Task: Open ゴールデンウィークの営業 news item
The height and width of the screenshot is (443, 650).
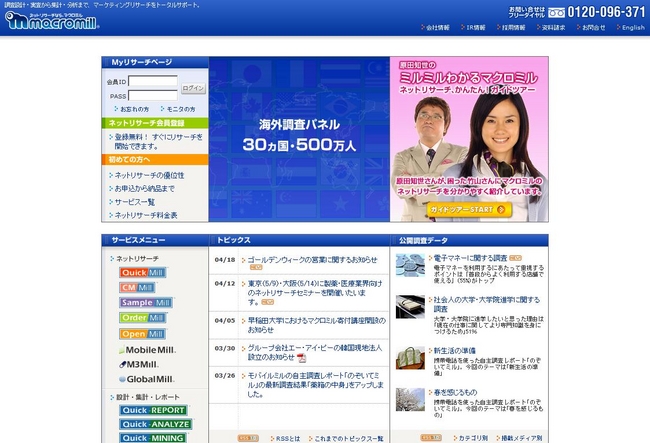Action: click(313, 260)
